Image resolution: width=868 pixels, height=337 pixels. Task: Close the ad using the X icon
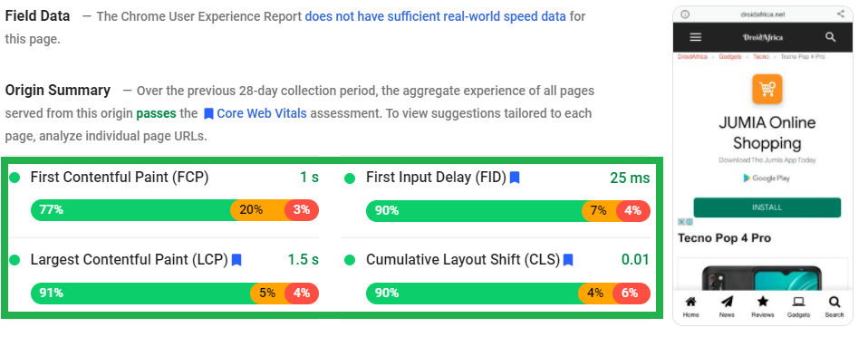[x=682, y=222]
